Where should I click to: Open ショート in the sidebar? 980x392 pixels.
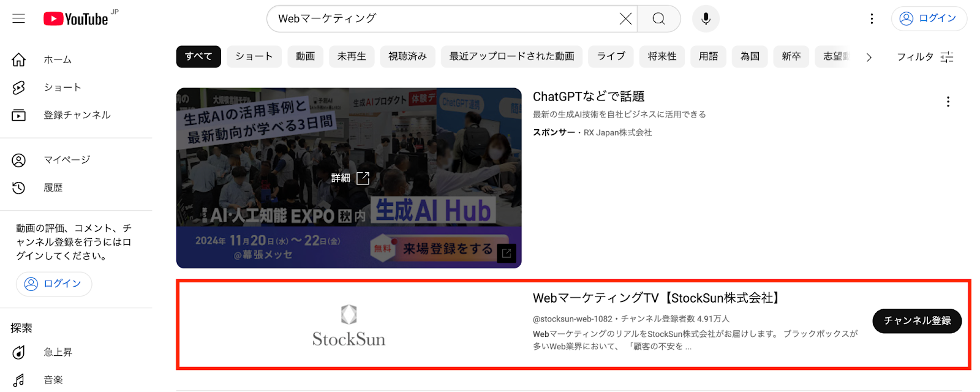[x=62, y=88]
